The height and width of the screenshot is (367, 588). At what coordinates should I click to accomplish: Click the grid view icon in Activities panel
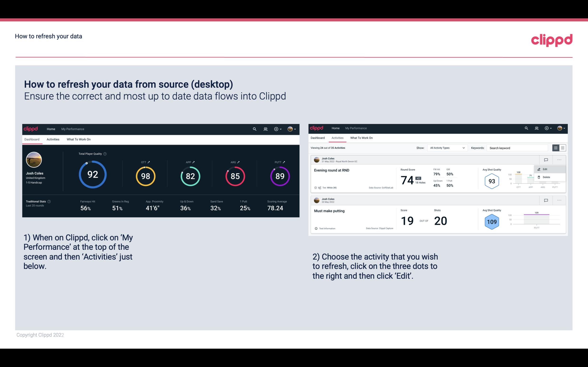click(563, 148)
